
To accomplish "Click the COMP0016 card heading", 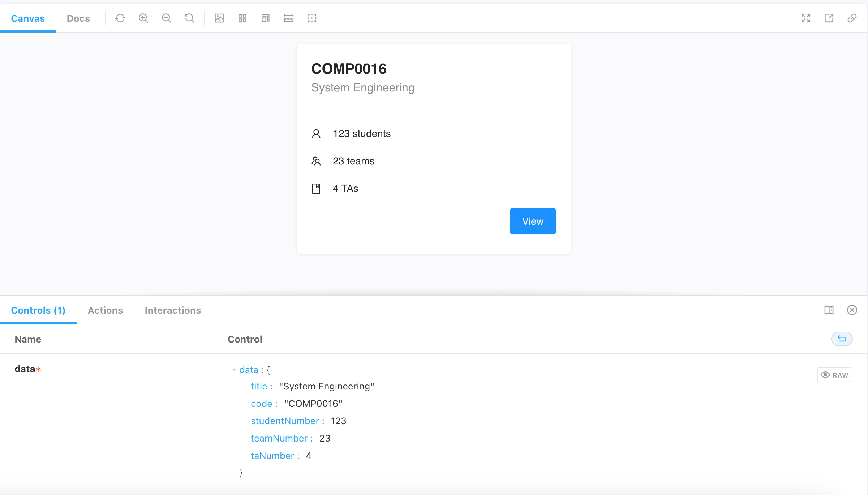I will click(x=349, y=69).
